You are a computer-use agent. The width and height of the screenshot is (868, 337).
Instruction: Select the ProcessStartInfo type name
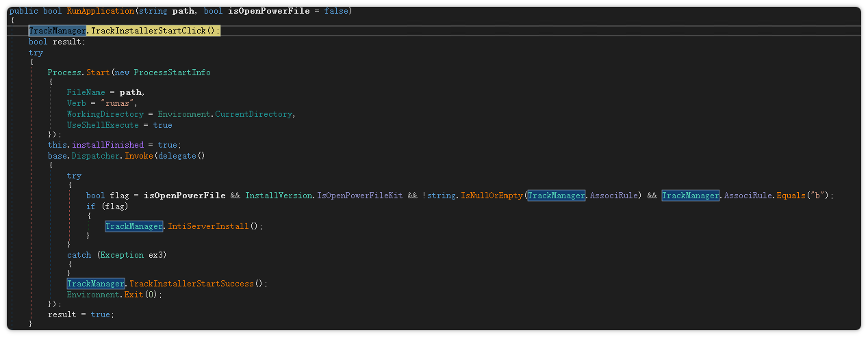[172, 72]
